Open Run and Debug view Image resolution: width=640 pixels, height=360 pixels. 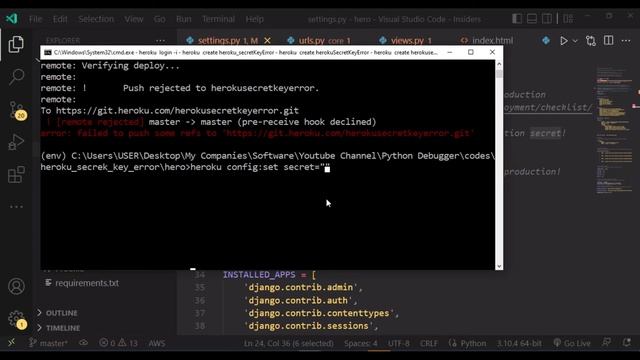pos(16,142)
